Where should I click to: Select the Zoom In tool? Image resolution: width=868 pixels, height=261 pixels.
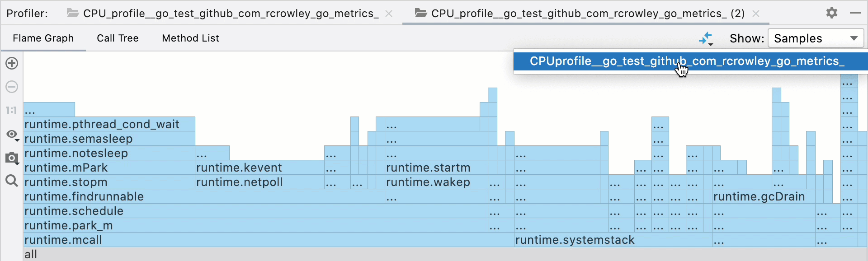[11, 64]
